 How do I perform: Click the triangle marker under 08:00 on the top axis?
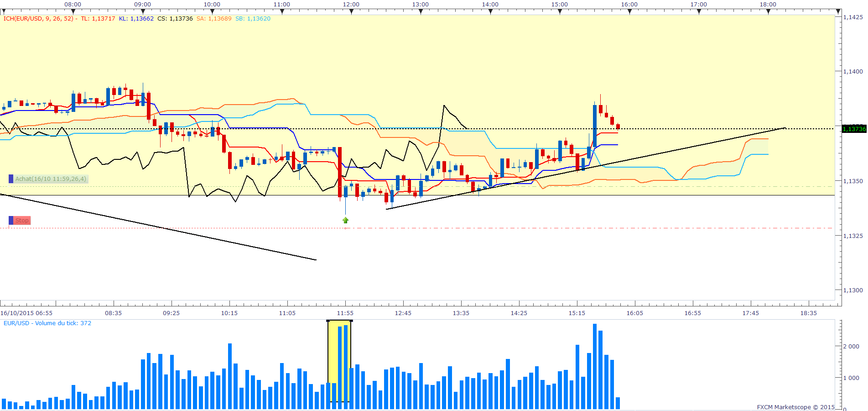73,12
